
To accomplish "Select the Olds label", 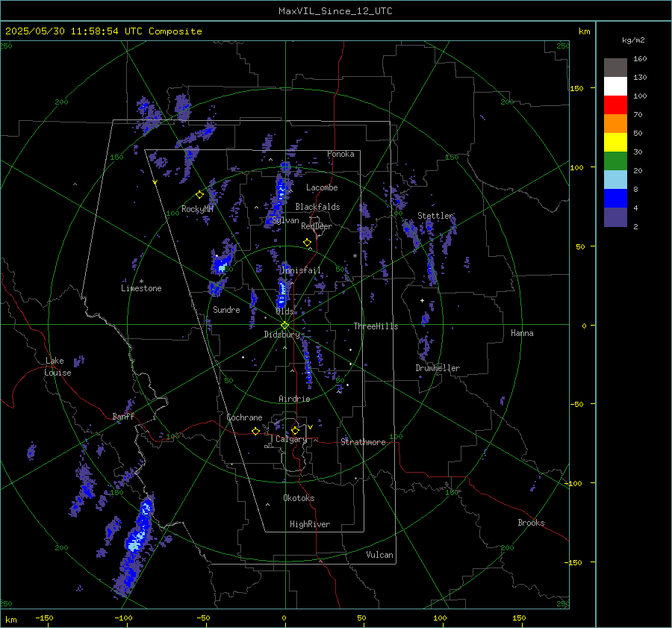I will 284,311.
